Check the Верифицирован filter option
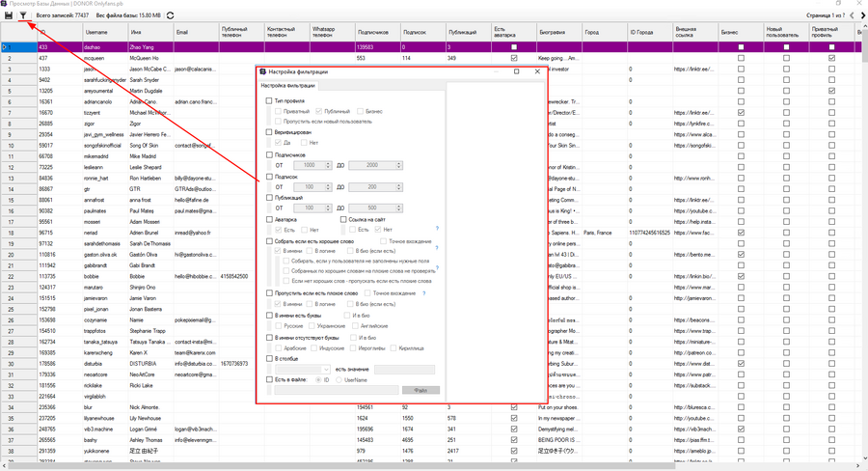Image resolution: width=868 pixels, height=471 pixels. point(269,132)
